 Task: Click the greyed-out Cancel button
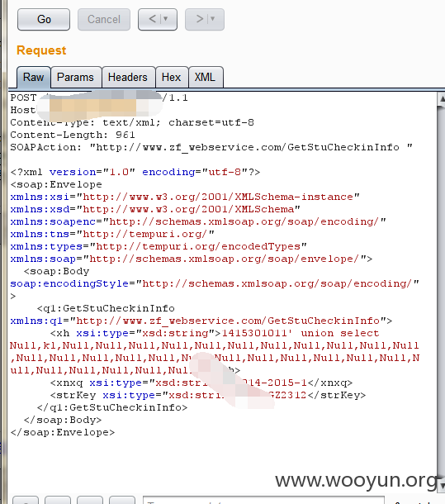tap(104, 19)
